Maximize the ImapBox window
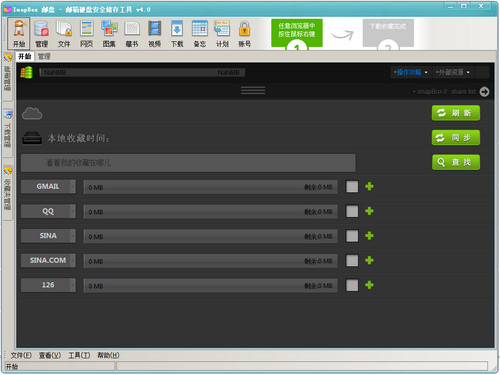 464,6
